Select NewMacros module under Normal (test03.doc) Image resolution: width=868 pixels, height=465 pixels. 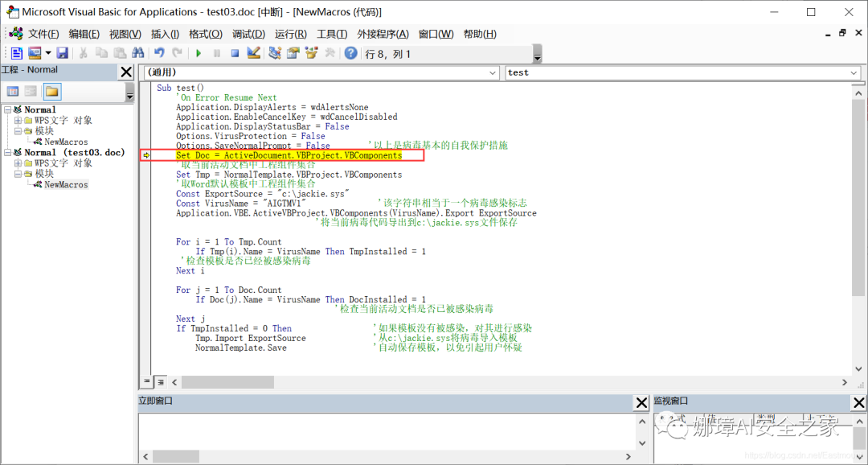66,184
